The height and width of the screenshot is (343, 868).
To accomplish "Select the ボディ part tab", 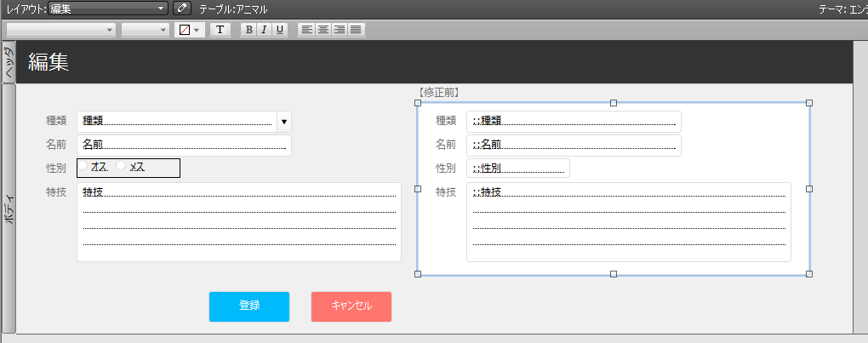I will [x=9, y=209].
